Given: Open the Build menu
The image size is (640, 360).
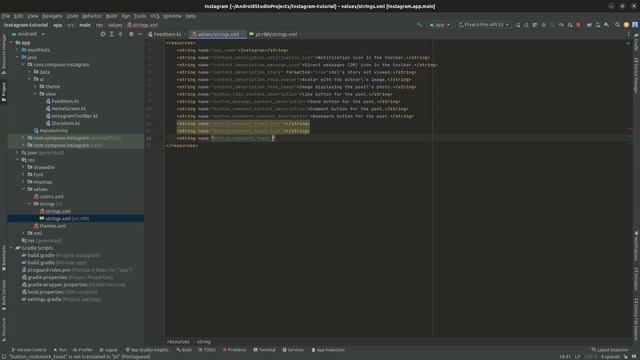Looking at the screenshot, I should (111, 16).
